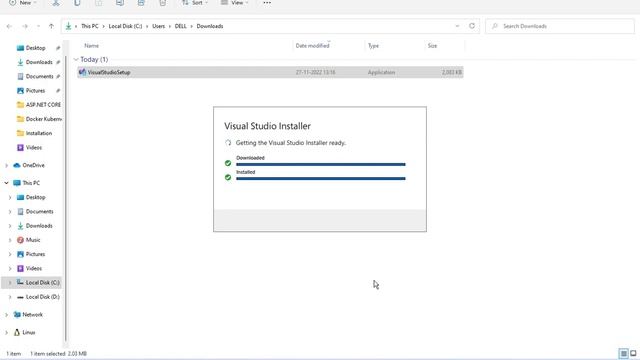
Task: Open pinned Documents in quick access
Action: pos(39,77)
